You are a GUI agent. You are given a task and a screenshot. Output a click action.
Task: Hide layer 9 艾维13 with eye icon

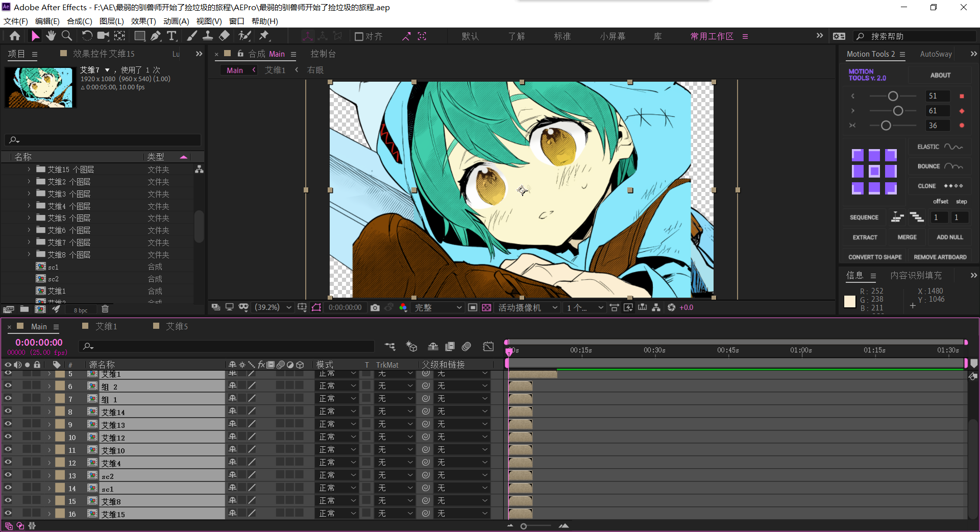[8, 424]
